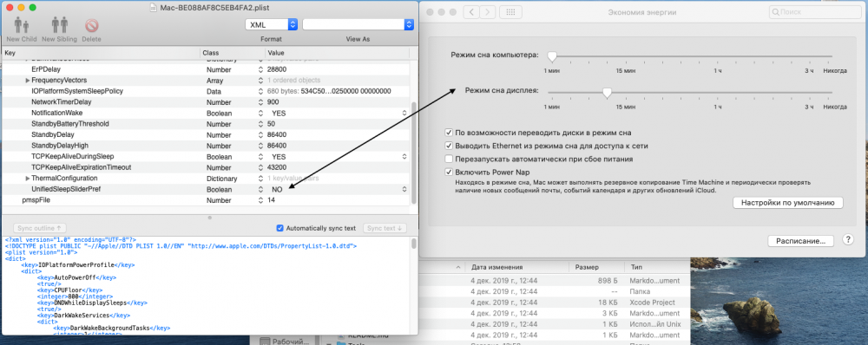The image size is (868, 345).
Task: Click the Key column header
Action: click(x=100, y=53)
